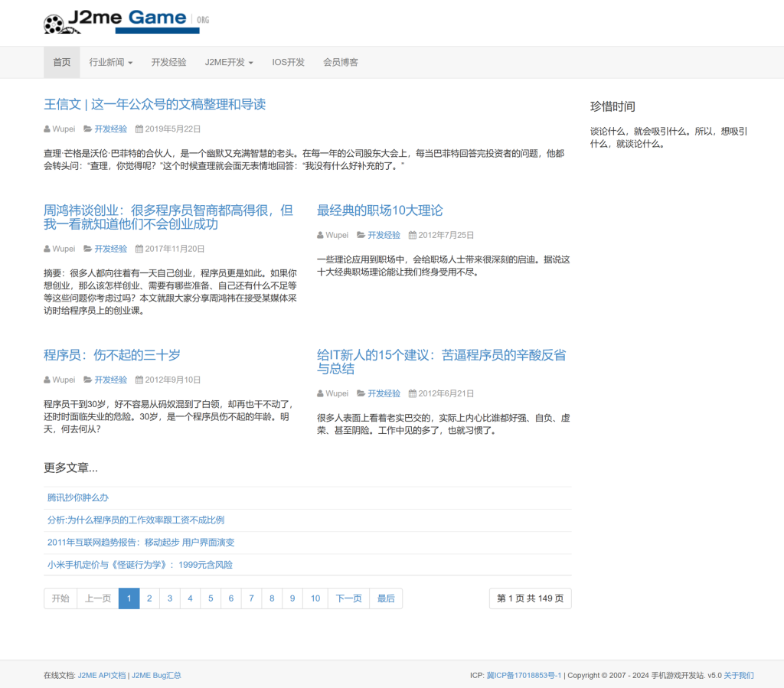Jump to the last page with 最后
The image size is (784, 688).
386,598
